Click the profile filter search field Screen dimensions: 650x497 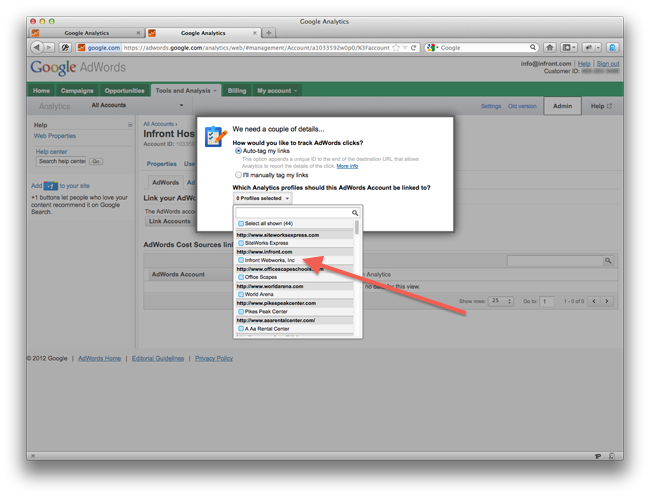293,213
